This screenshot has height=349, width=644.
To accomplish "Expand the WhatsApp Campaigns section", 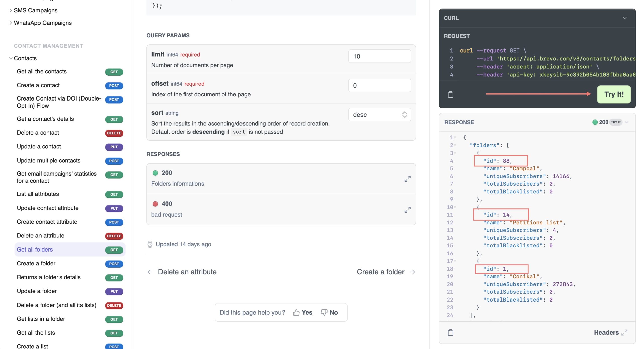I will pos(11,23).
